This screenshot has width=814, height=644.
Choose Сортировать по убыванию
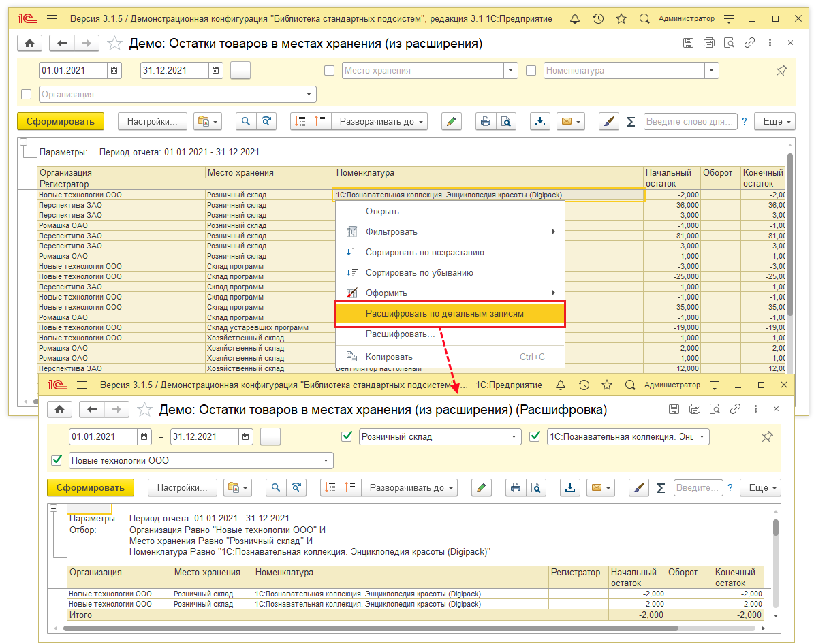[x=450, y=272]
